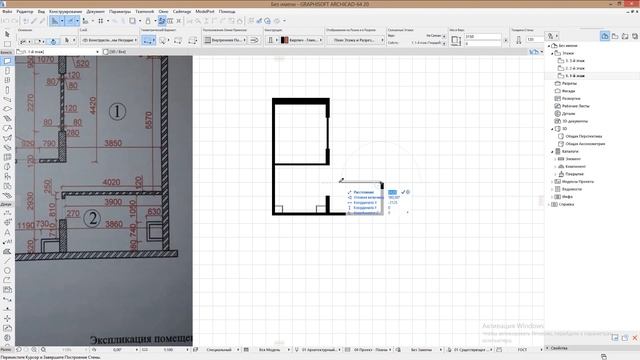Select the curved wall geometry method
This screenshot has height=360, width=640.
point(163,40)
